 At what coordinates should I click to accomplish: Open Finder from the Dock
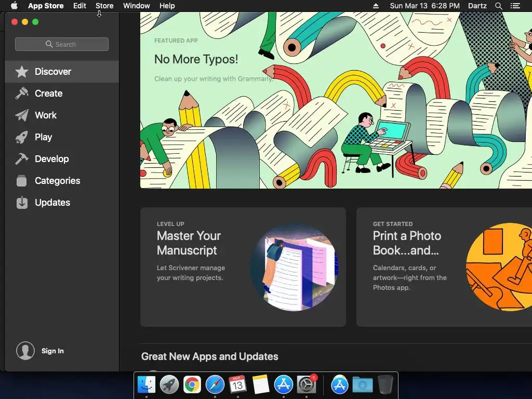click(146, 384)
